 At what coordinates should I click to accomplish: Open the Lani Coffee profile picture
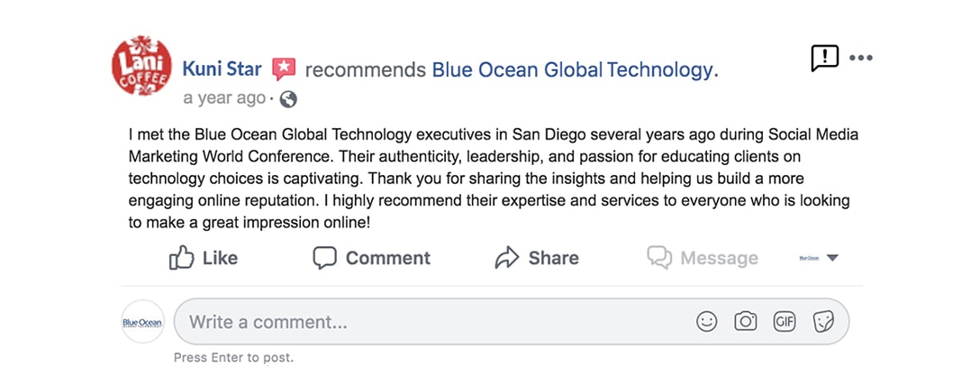click(x=142, y=66)
